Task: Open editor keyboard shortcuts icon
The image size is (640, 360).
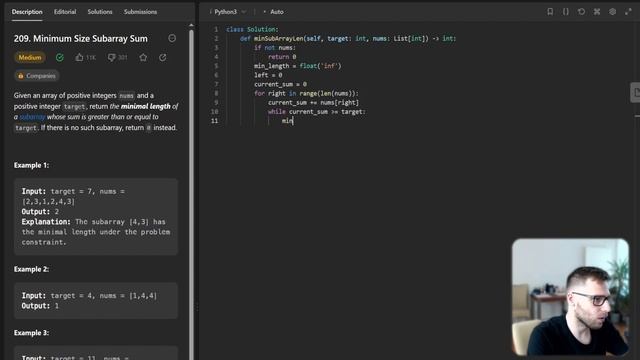Action: 597,12
